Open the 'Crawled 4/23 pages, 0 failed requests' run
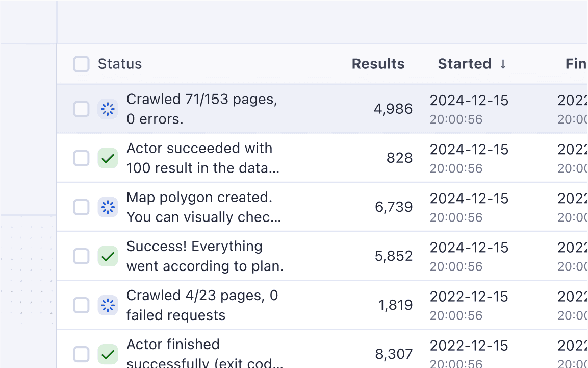 pyautogui.click(x=202, y=305)
